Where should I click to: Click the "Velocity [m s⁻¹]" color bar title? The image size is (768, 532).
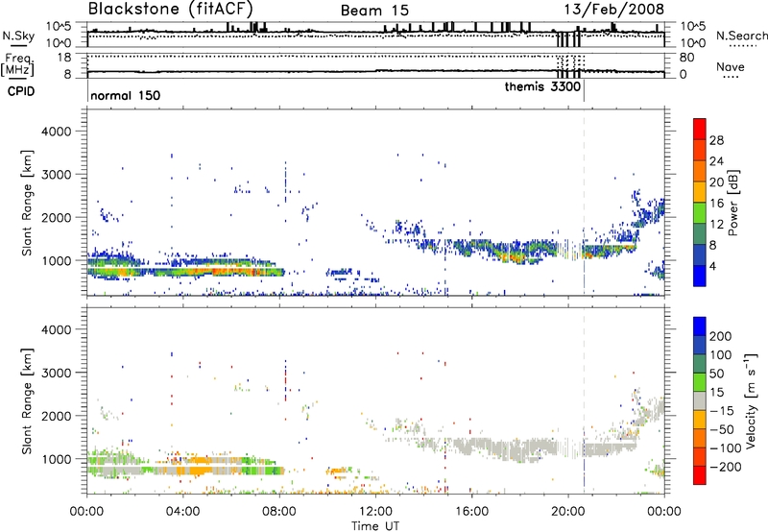pyautogui.click(x=751, y=400)
